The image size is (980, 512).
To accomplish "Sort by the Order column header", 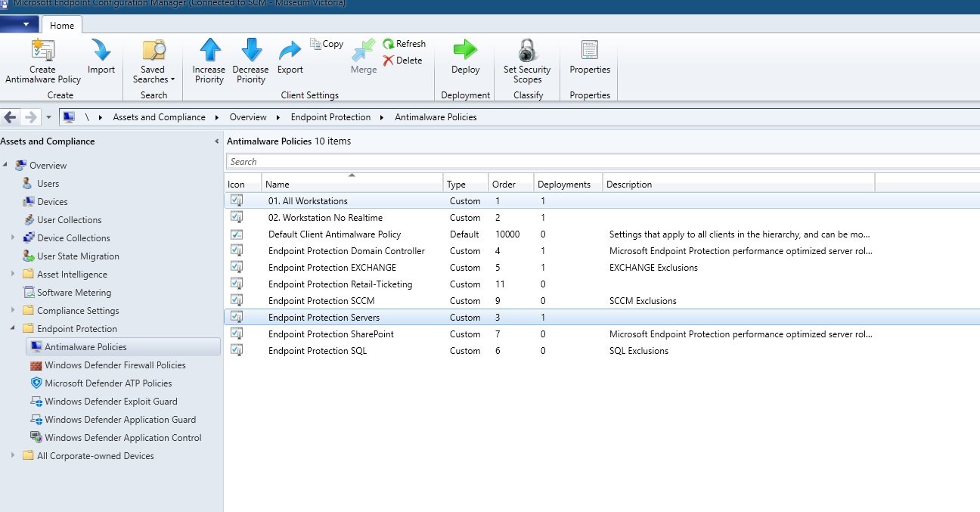I will coord(511,184).
